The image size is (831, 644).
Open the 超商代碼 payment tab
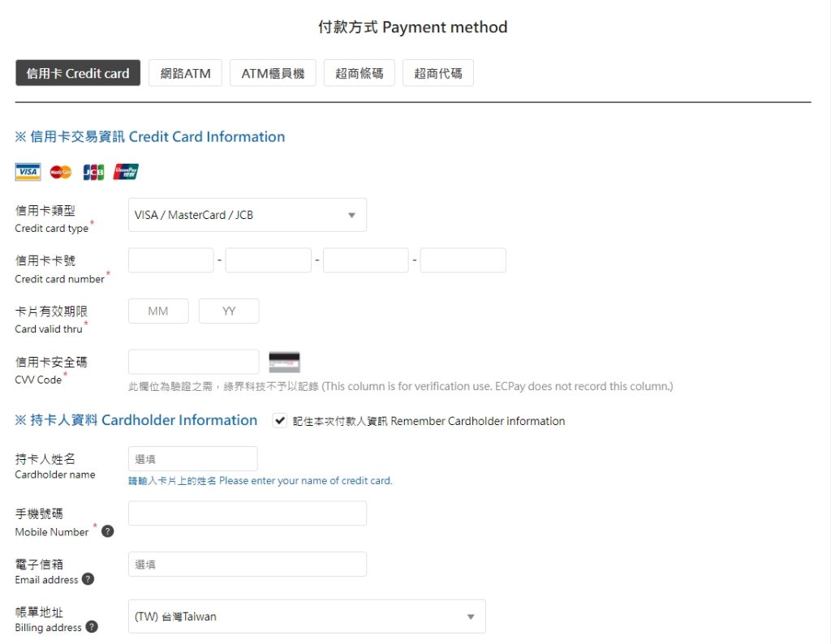tap(437, 72)
